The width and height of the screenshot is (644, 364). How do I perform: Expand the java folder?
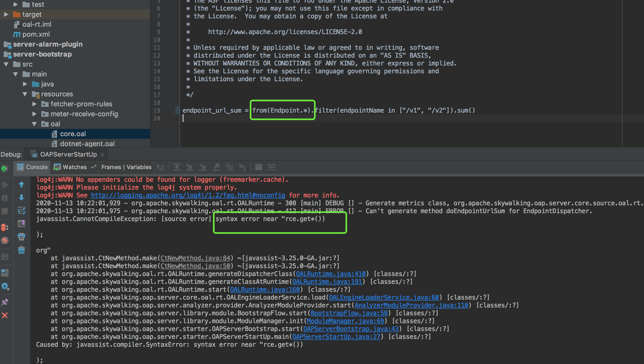[25, 84]
